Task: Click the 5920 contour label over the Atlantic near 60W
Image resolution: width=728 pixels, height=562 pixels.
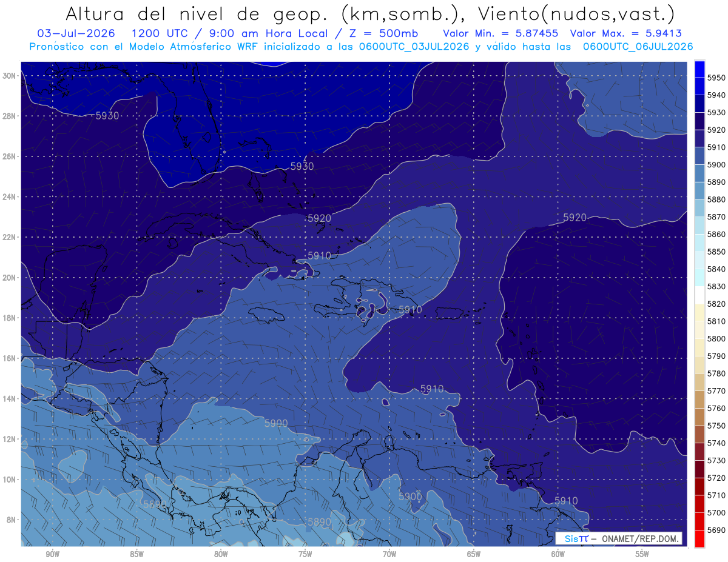Action: pos(575,217)
